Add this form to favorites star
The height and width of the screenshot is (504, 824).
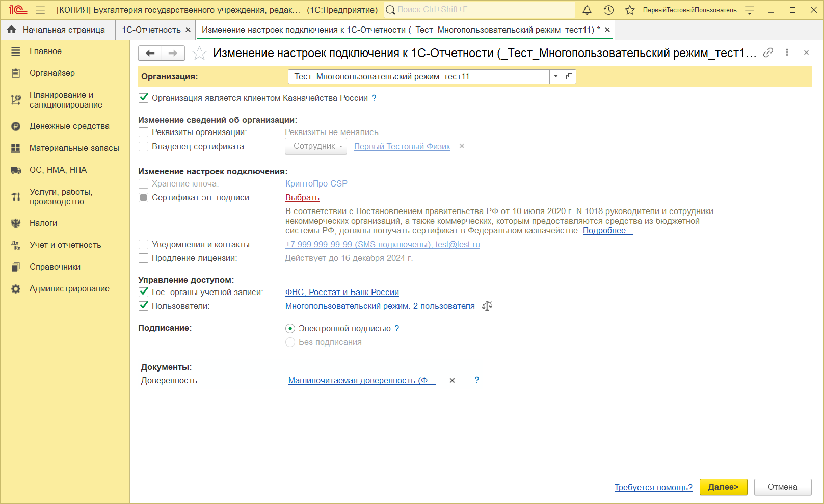click(x=199, y=53)
